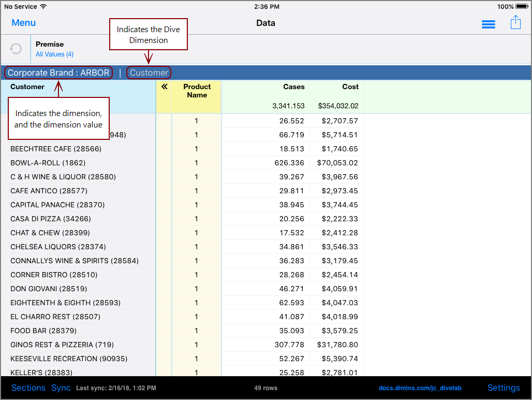Tap the circular reset arrow icon

tap(16, 49)
